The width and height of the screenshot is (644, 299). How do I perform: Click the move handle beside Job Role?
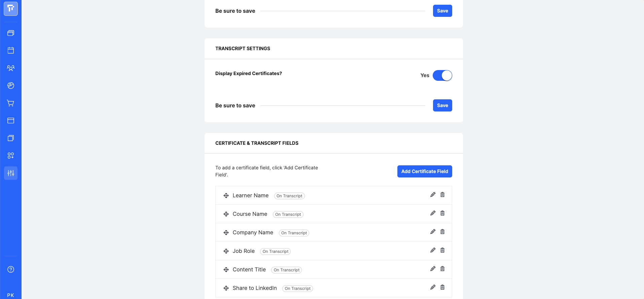pos(226,251)
